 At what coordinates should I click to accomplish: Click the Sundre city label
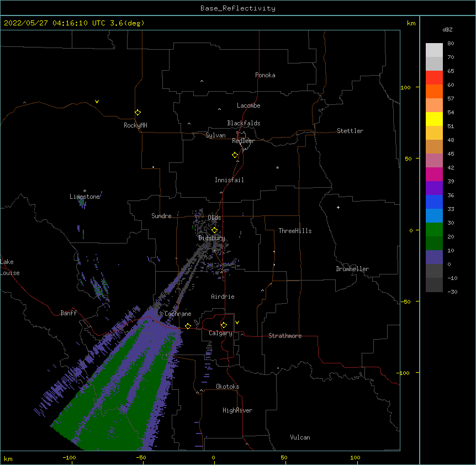(x=161, y=216)
